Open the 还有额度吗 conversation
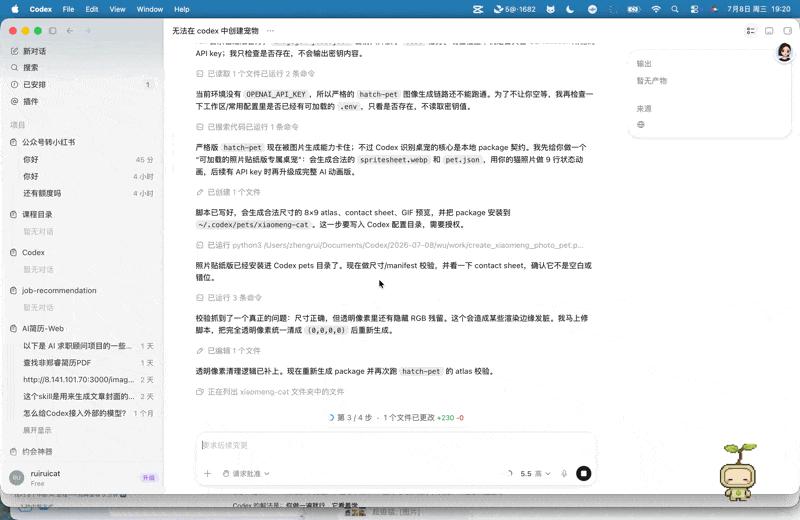The image size is (800, 520). [88, 193]
